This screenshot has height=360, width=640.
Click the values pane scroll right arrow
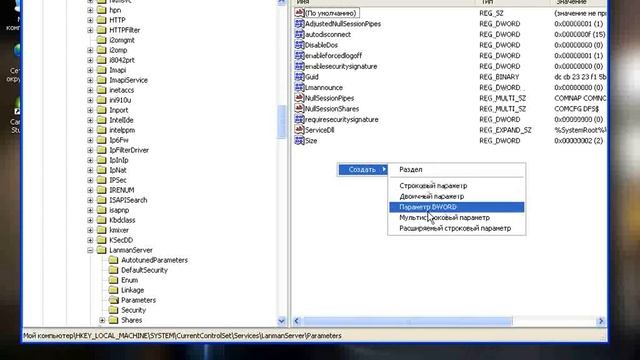[600, 321]
